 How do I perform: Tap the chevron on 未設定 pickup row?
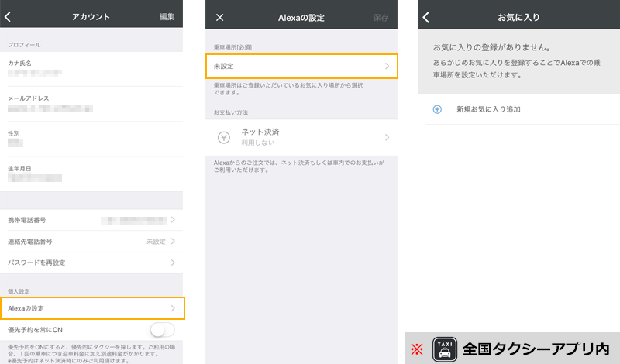tap(387, 66)
